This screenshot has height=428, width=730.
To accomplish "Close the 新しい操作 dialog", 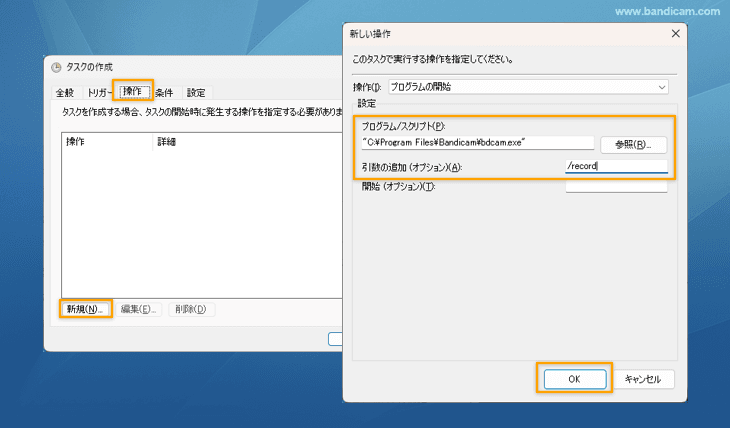I will click(x=676, y=34).
